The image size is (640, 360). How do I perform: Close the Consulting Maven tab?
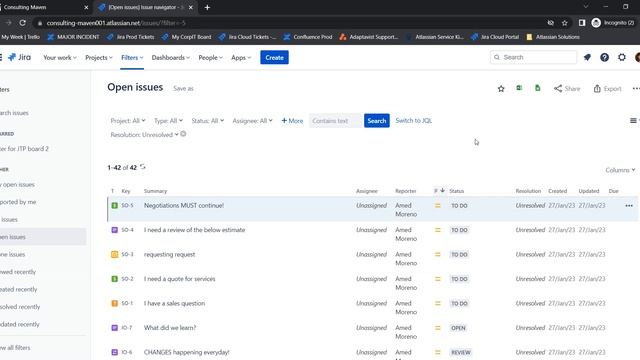click(86, 7)
